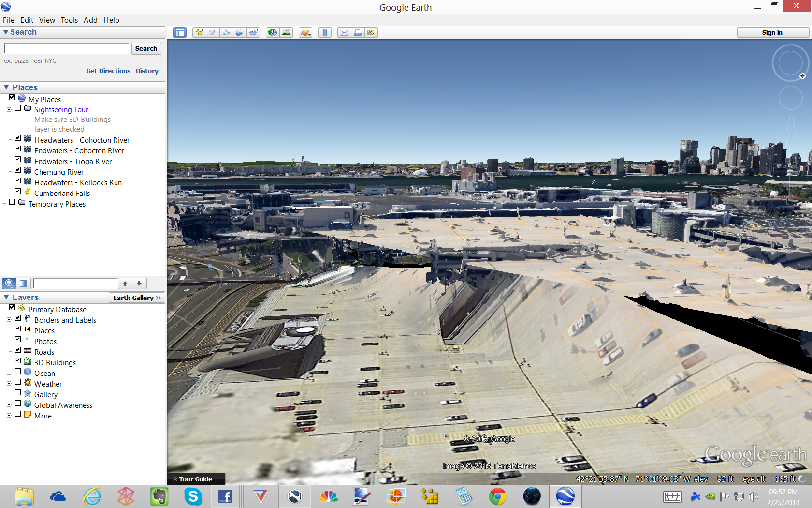Expand the Tour Guide panel
The width and height of the screenshot is (812, 508).
196,479
